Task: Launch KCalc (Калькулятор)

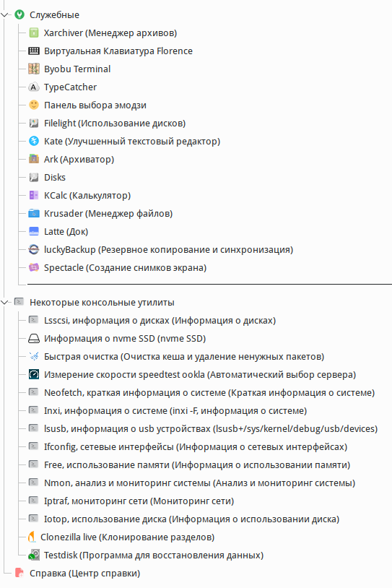Action: click(87, 195)
